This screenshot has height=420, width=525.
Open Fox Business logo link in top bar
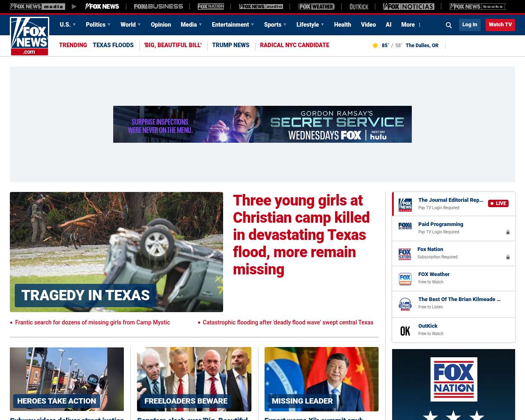(x=158, y=7)
